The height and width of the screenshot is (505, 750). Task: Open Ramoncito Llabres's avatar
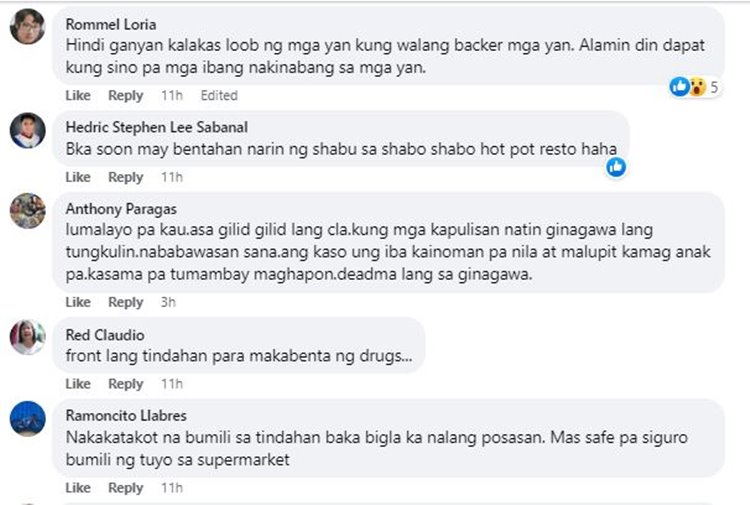(x=27, y=418)
